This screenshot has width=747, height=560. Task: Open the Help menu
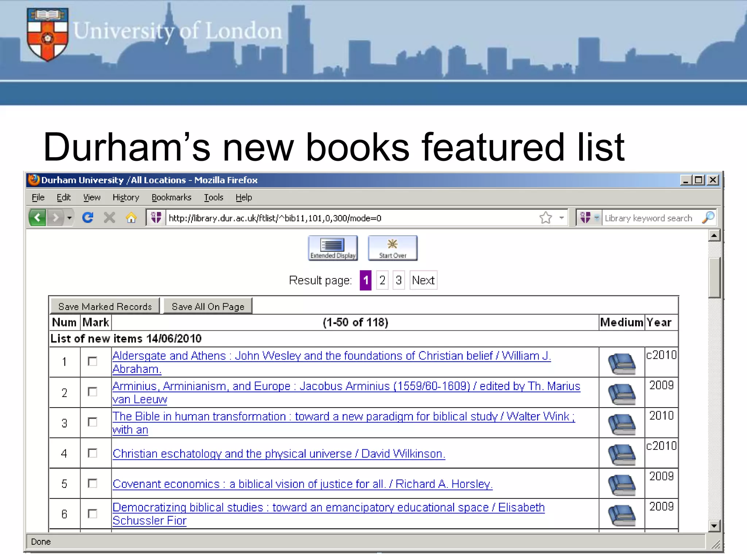coord(244,197)
